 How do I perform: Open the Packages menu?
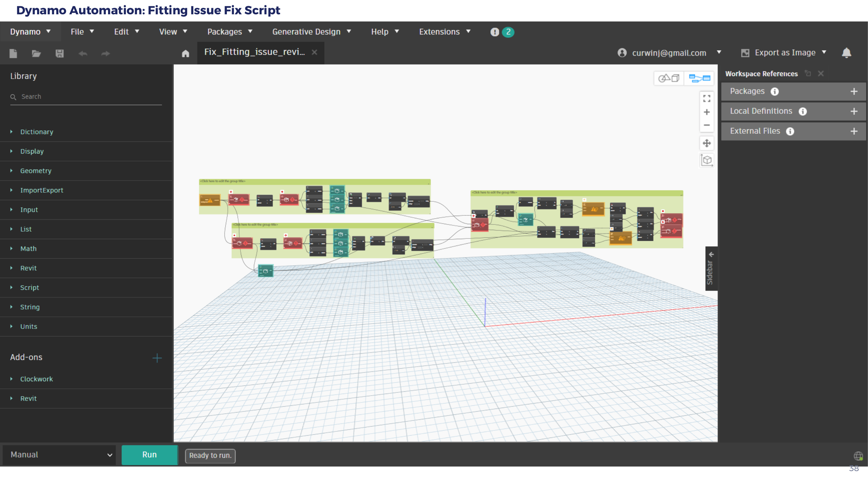point(230,32)
